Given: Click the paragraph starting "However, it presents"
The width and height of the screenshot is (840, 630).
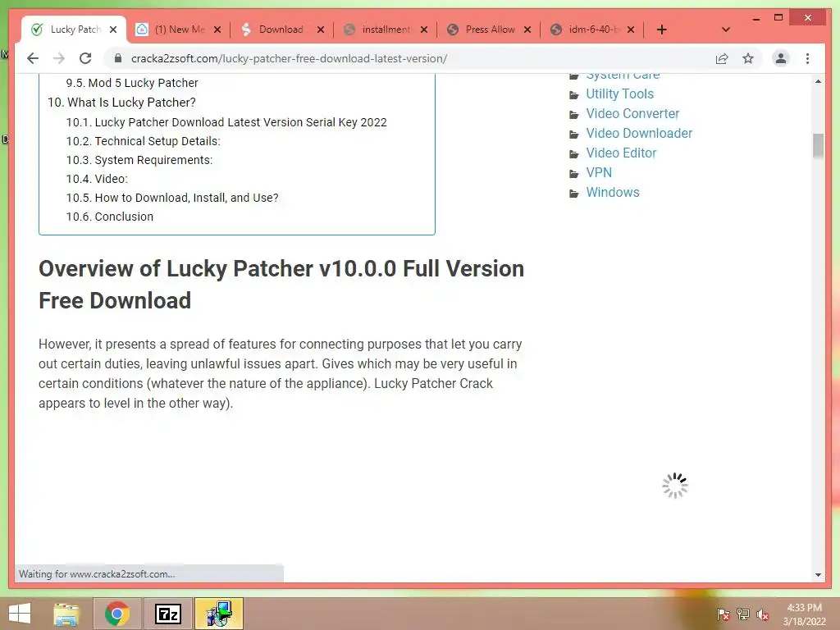Looking at the screenshot, I should click(281, 373).
